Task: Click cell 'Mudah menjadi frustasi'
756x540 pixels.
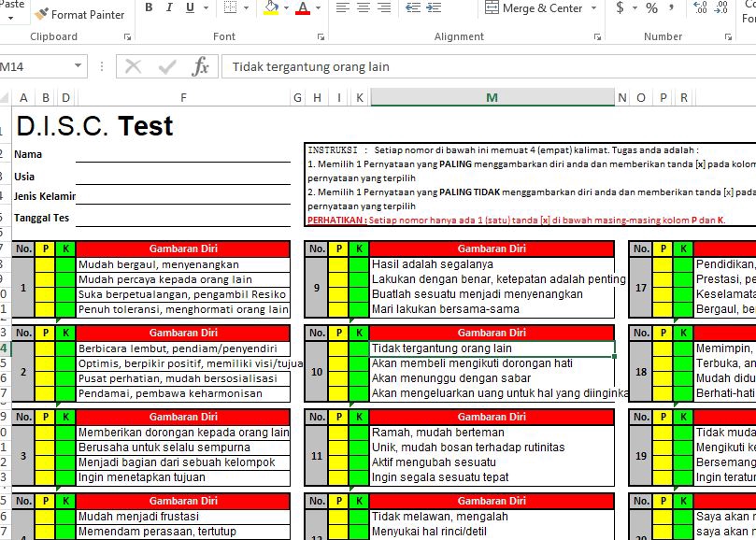Action: point(183,517)
